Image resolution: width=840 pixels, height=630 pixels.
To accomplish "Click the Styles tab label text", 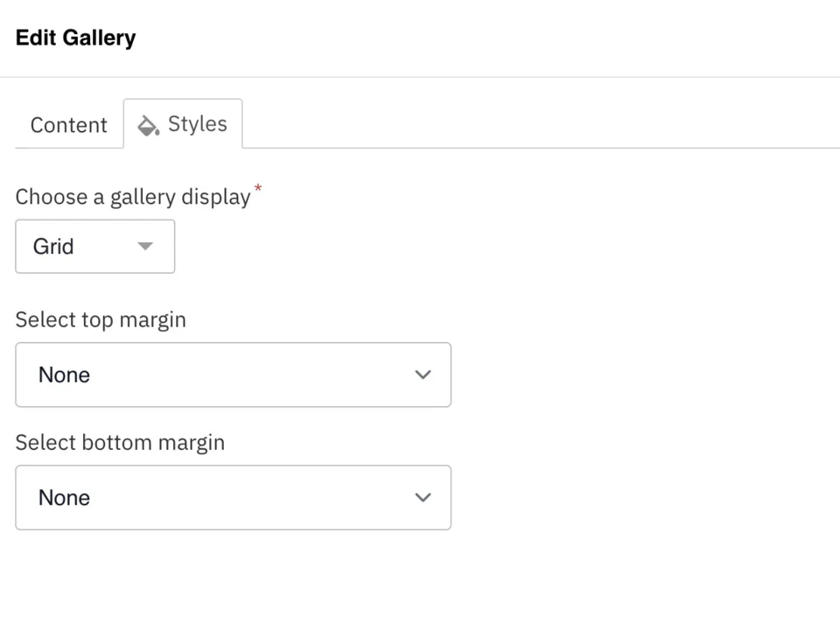I will click(x=197, y=124).
